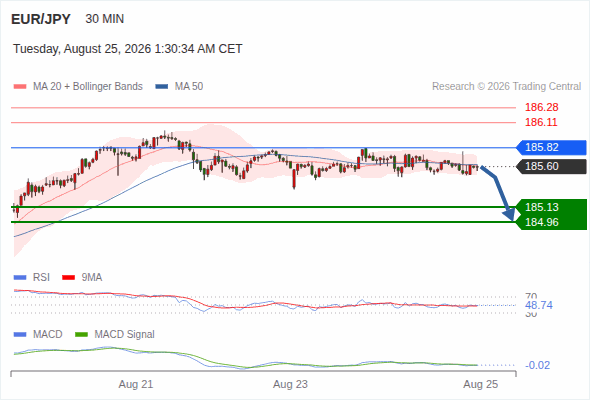Click the 30 MIN timeframe label

click(x=105, y=19)
